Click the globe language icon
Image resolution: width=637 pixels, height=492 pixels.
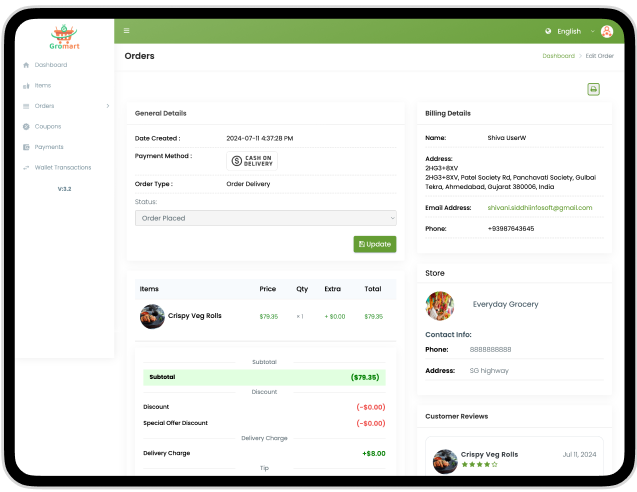tap(548, 31)
